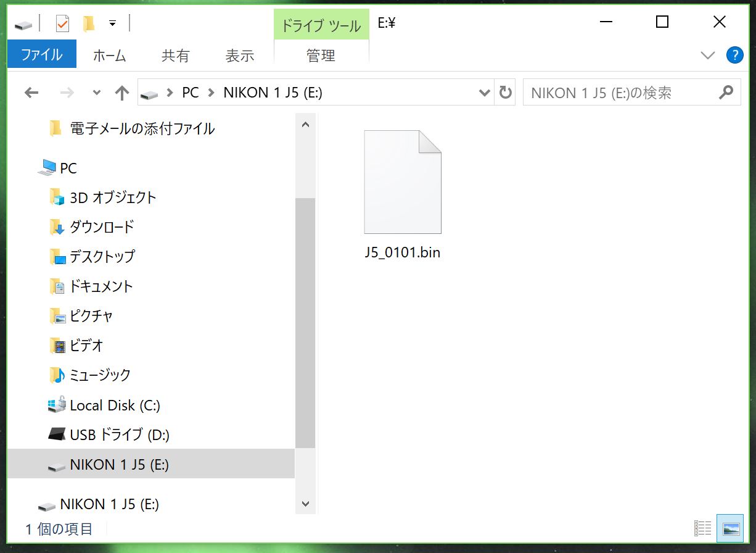Click the New Folder quick access icon

coord(89,23)
